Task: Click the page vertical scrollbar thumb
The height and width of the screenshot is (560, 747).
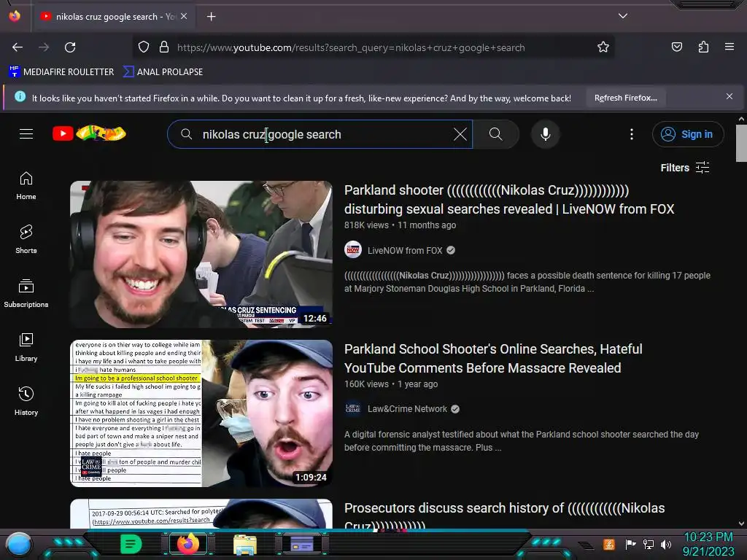Action: pyautogui.click(x=741, y=144)
